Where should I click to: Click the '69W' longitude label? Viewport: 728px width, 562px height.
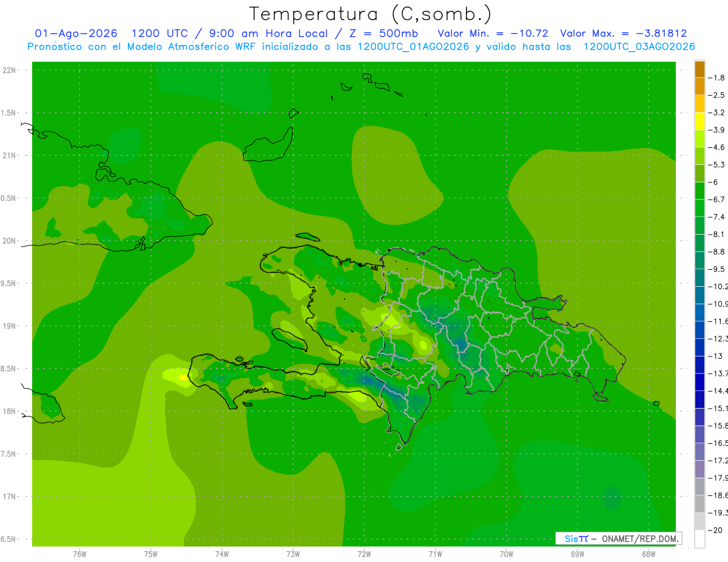pos(577,554)
